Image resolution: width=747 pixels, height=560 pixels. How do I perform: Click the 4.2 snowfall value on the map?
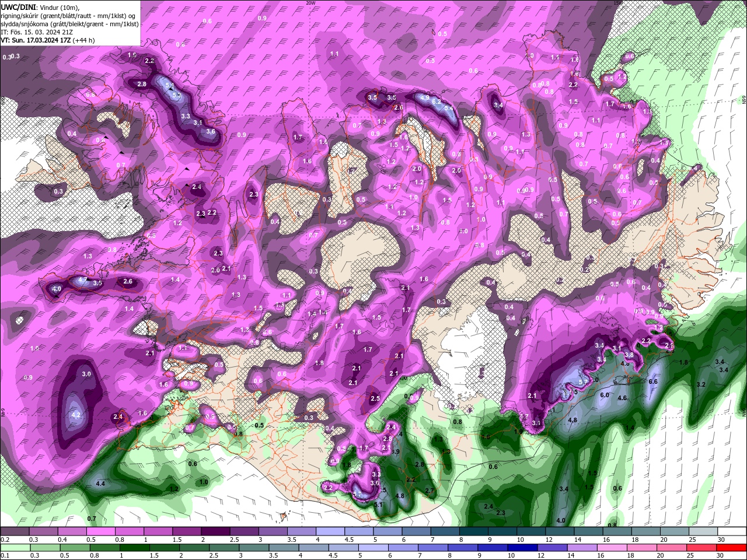75,415
